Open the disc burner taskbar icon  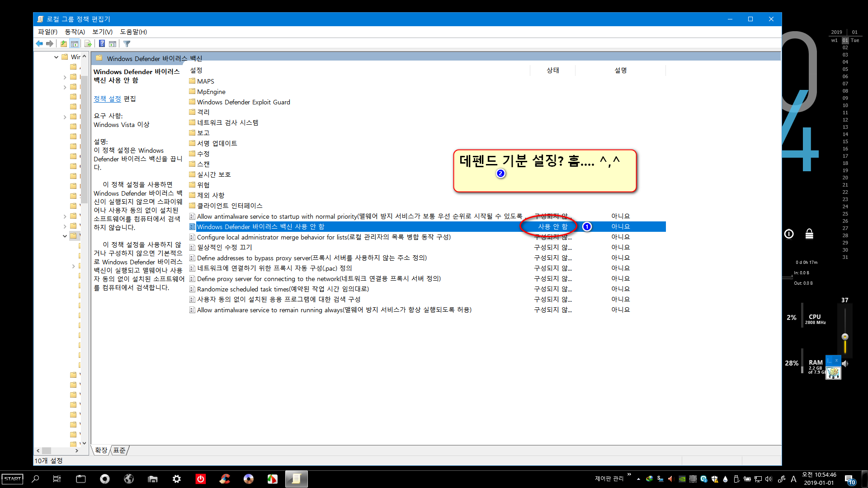(249, 479)
